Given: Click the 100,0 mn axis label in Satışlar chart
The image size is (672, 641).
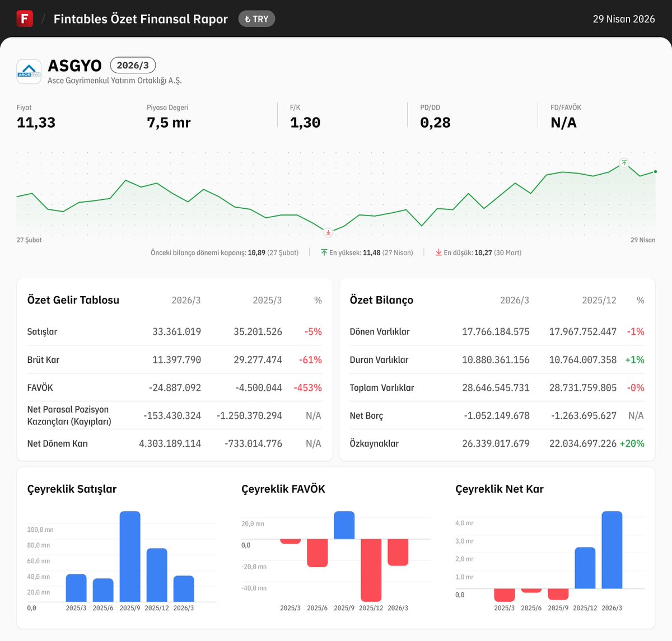Looking at the screenshot, I should click(x=40, y=530).
